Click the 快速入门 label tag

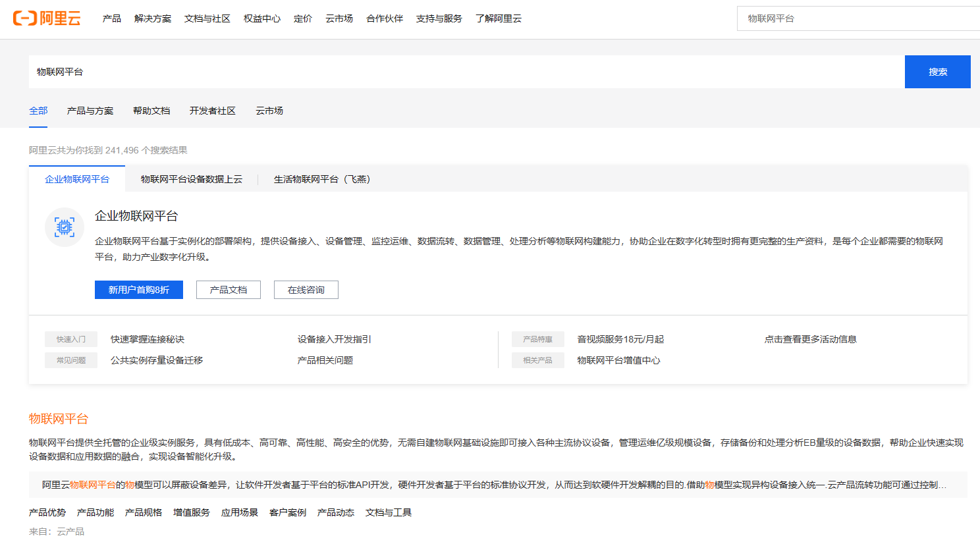point(71,339)
